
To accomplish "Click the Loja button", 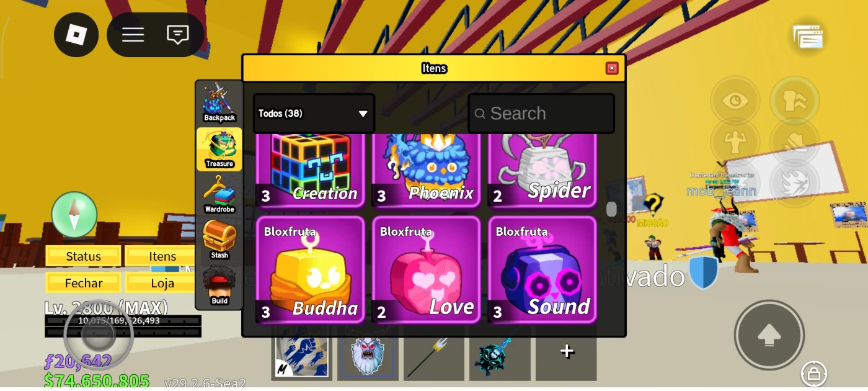I will pyautogui.click(x=162, y=283).
